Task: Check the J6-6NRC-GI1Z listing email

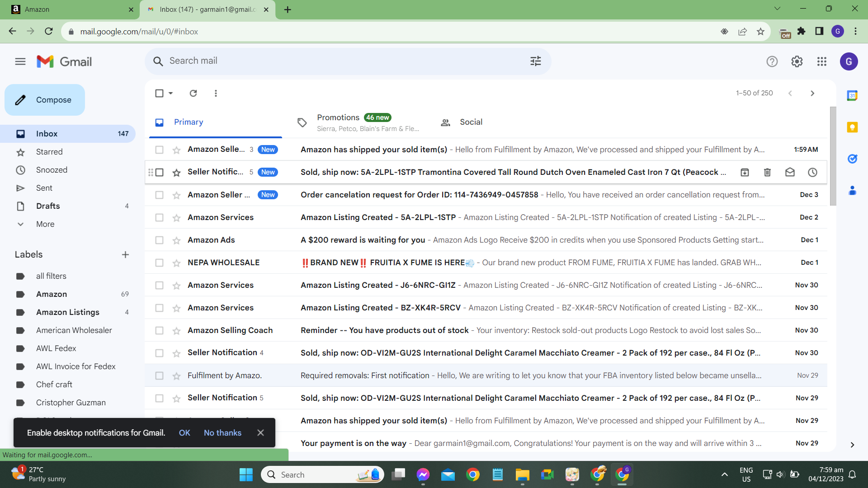Action: [x=159, y=285]
